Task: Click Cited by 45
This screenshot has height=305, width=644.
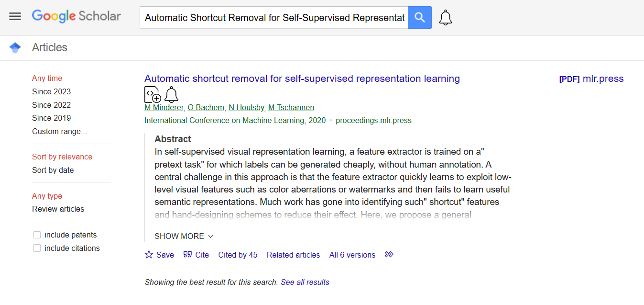Action: coord(238,255)
